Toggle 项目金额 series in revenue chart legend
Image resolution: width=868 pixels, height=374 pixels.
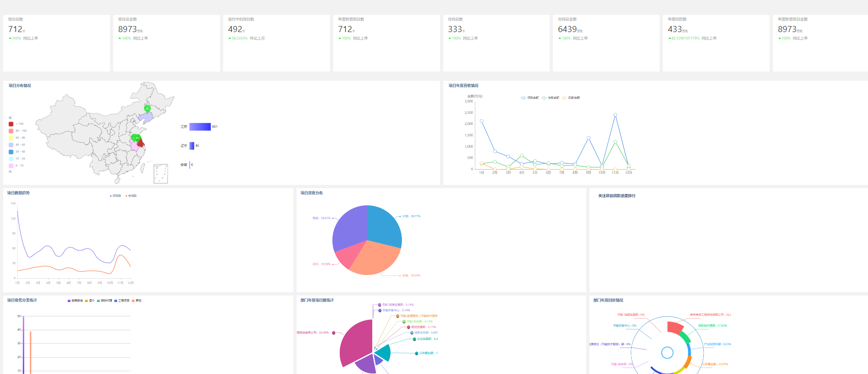[530, 98]
